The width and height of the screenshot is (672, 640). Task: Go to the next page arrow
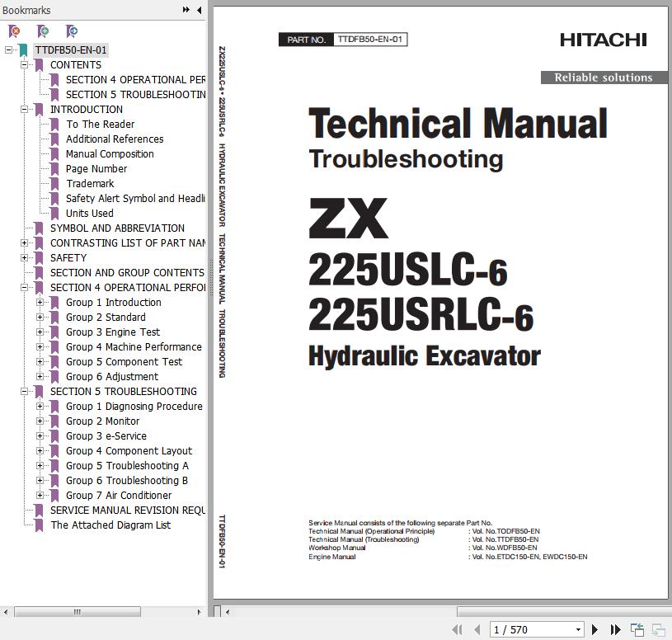(594, 629)
